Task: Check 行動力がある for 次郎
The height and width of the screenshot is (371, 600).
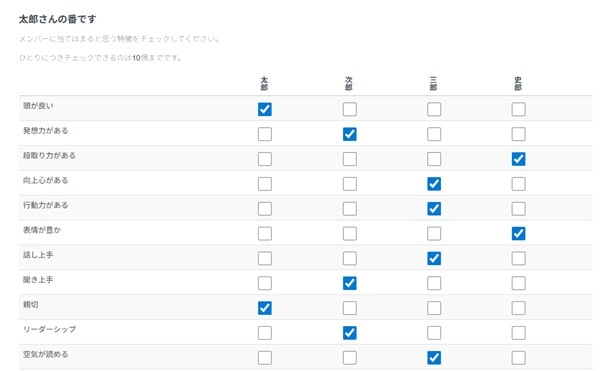Action: point(350,209)
